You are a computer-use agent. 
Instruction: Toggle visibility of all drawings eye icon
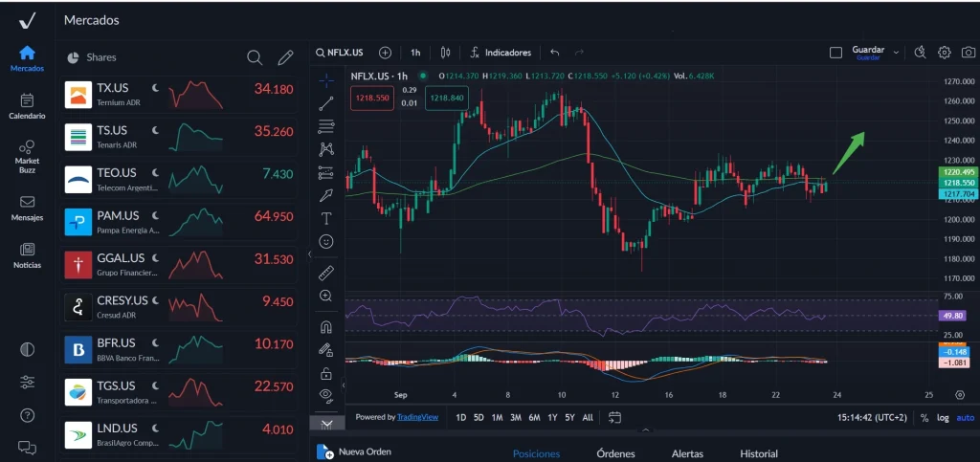pos(326,395)
